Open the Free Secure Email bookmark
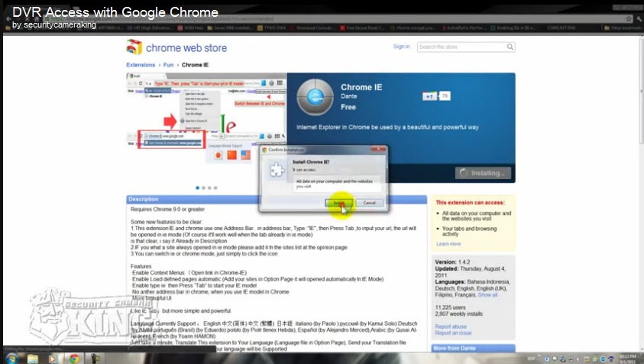Viewport: 644px width, 364px height. point(362,28)
